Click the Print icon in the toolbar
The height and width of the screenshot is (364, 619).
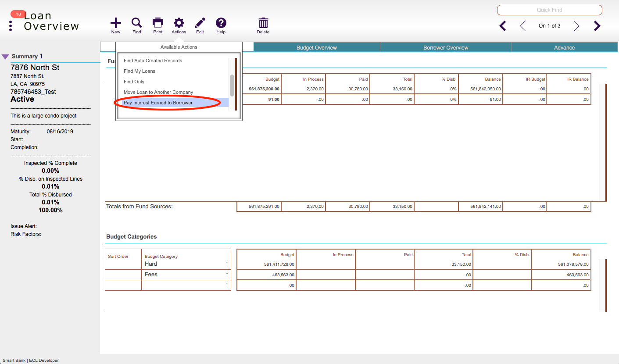(158, 23)
